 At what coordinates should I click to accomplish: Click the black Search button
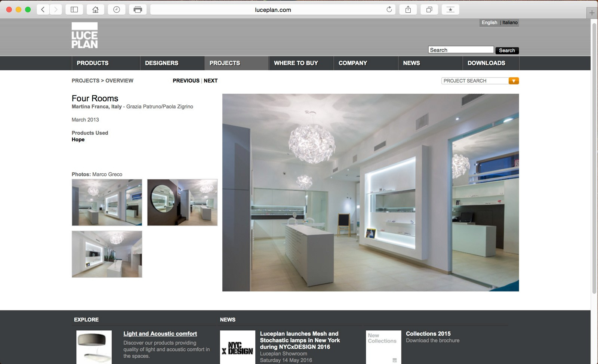coord(507,50)
